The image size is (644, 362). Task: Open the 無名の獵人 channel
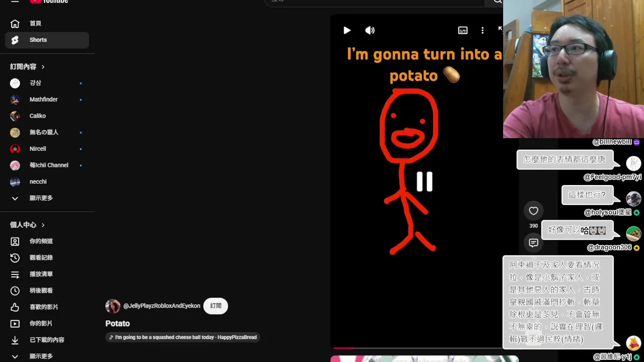pos(47,132)
